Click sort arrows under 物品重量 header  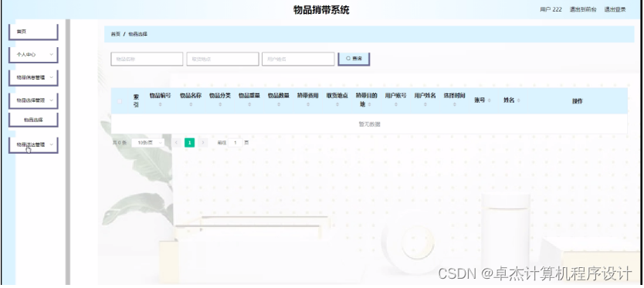click(249, 105)
